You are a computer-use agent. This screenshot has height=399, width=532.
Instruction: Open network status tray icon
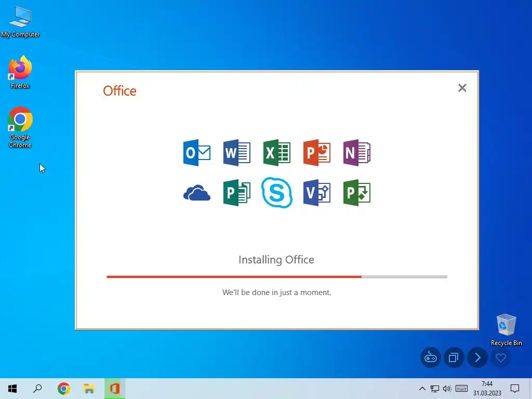(x=435, y=389)
